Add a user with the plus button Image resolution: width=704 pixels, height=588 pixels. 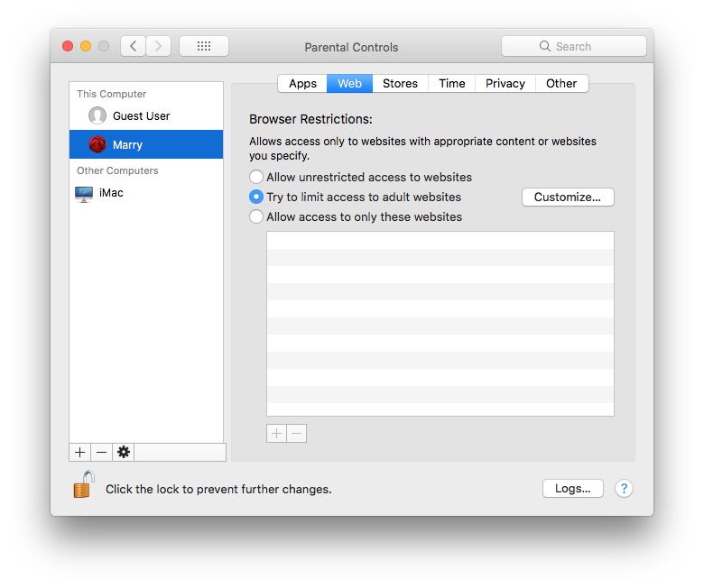click(80, 452)
